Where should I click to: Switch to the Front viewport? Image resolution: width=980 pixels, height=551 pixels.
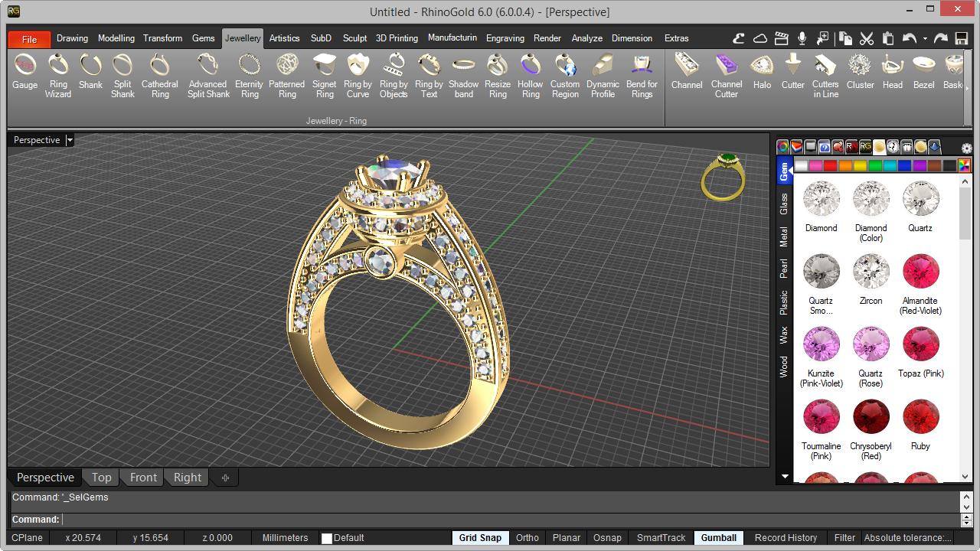coord(142,477)
